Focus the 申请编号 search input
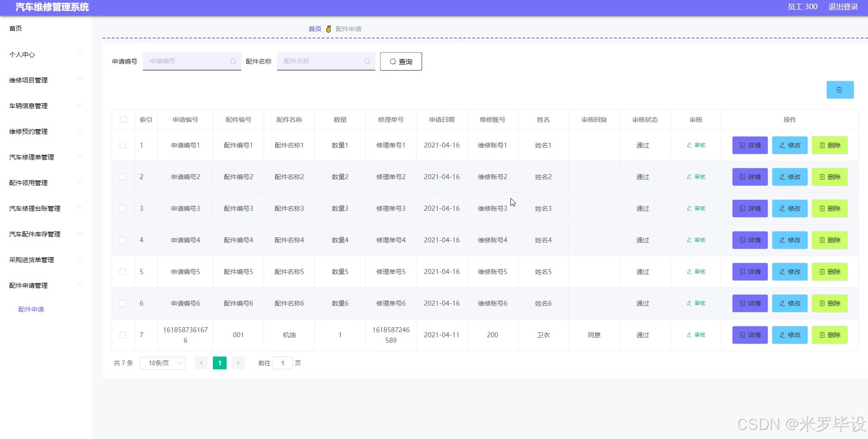Image resolution: width=868 pixels, height=439 pixels. click(192, 61)
